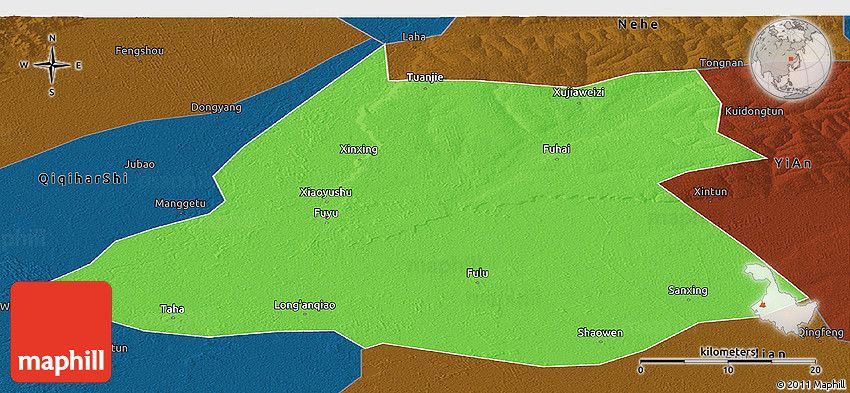This screenshot has width=850, height=393.
Task: Click the Nehe region label
Action: pos(639,24)
